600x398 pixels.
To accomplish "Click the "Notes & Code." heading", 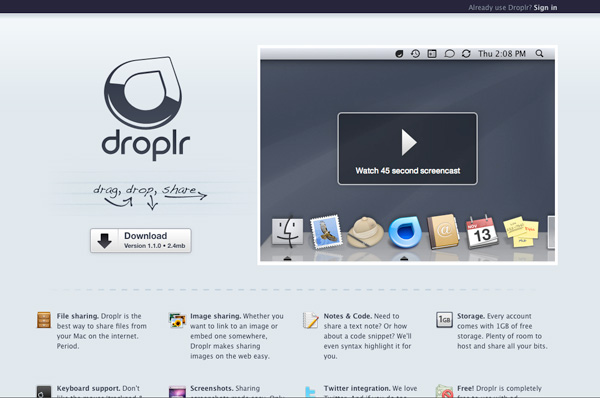I will click(348, 316).
